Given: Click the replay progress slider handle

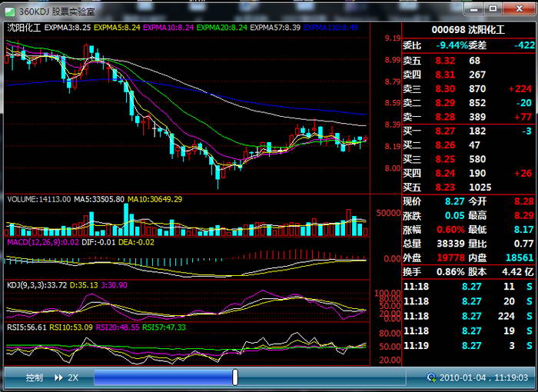Looking at the screenshot, I should [x=235, y=377].
